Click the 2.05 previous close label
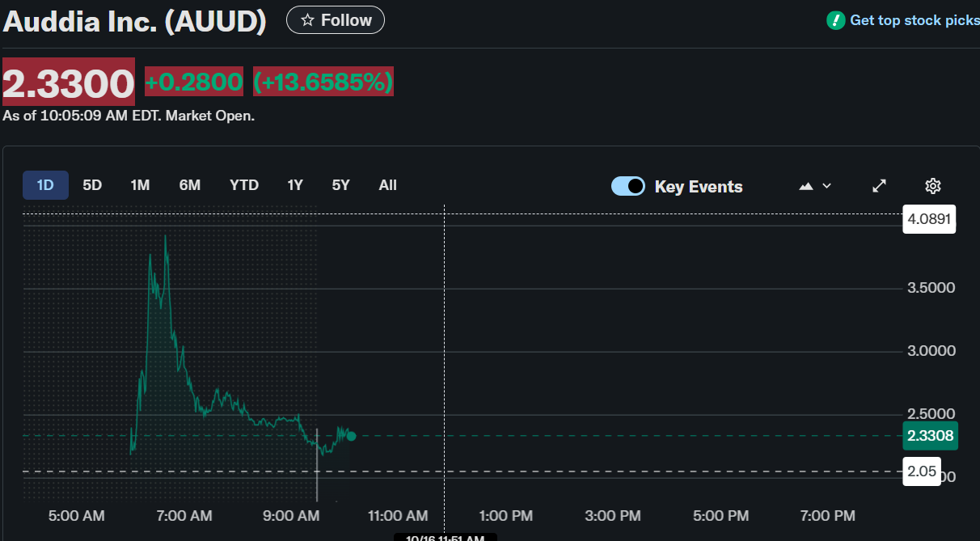The height and width of the screenshot is (541, 980). coord(921,471)
